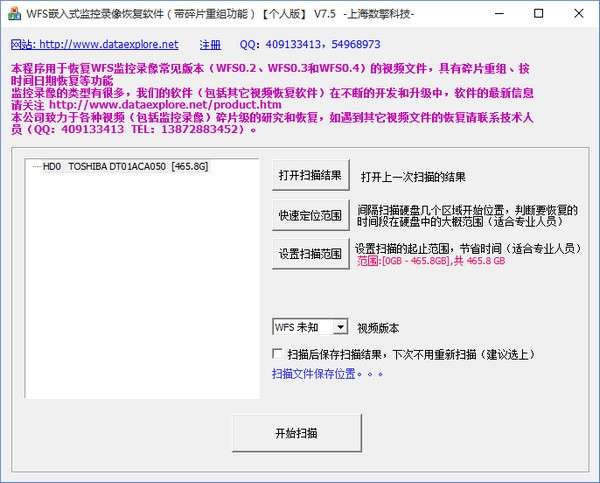
Task: Click the 注册 registration link
Action: [210, 45]
